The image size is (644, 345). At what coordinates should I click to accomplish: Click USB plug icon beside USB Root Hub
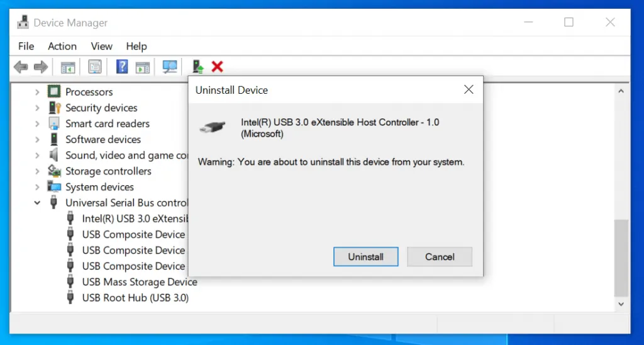(70, 298)
